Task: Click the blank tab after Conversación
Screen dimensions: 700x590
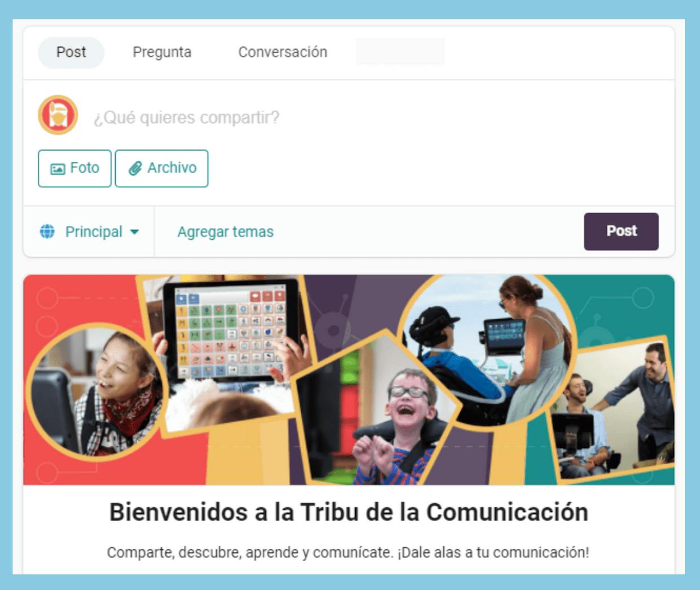Action: 400,52
